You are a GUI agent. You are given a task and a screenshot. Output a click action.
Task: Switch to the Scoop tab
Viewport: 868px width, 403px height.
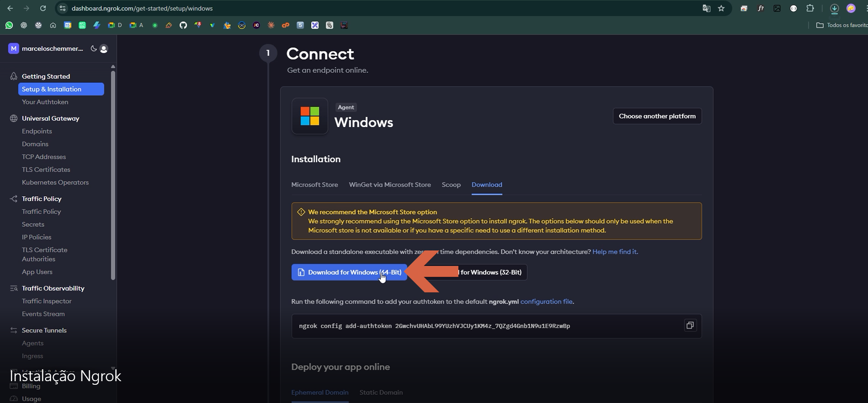[x=451, y=184]
